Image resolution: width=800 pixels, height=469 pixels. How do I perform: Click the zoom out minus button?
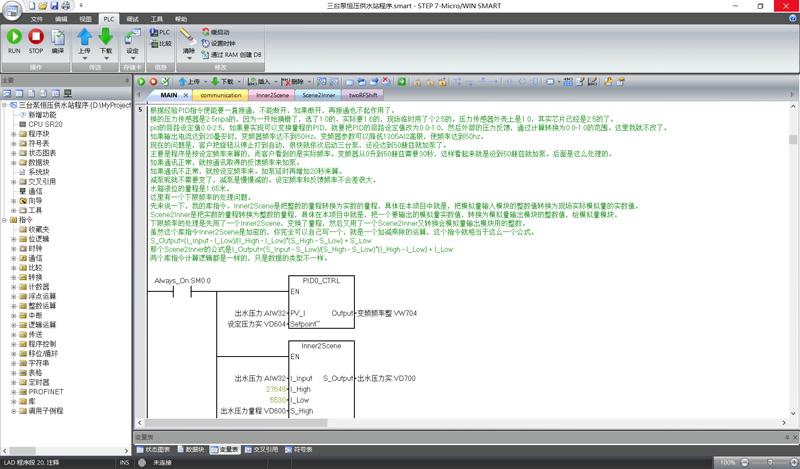(x=744, y=462)
